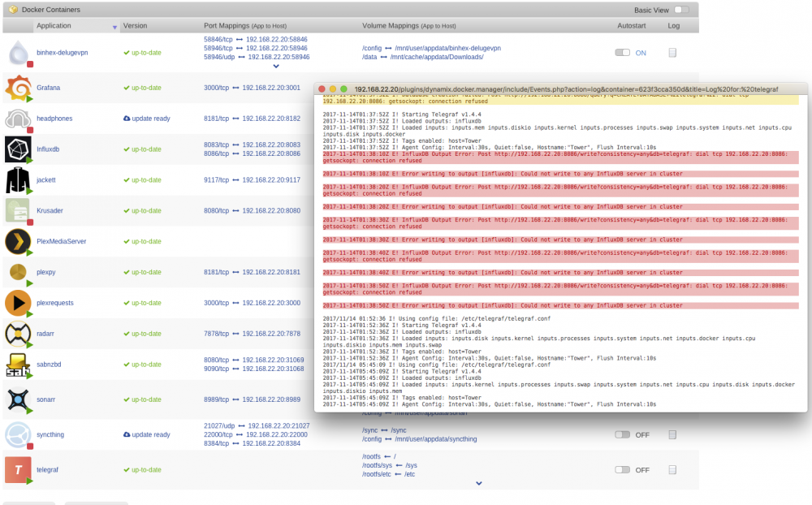Open the plexrequests container link

pyautogui.click(x=55, y=303)
